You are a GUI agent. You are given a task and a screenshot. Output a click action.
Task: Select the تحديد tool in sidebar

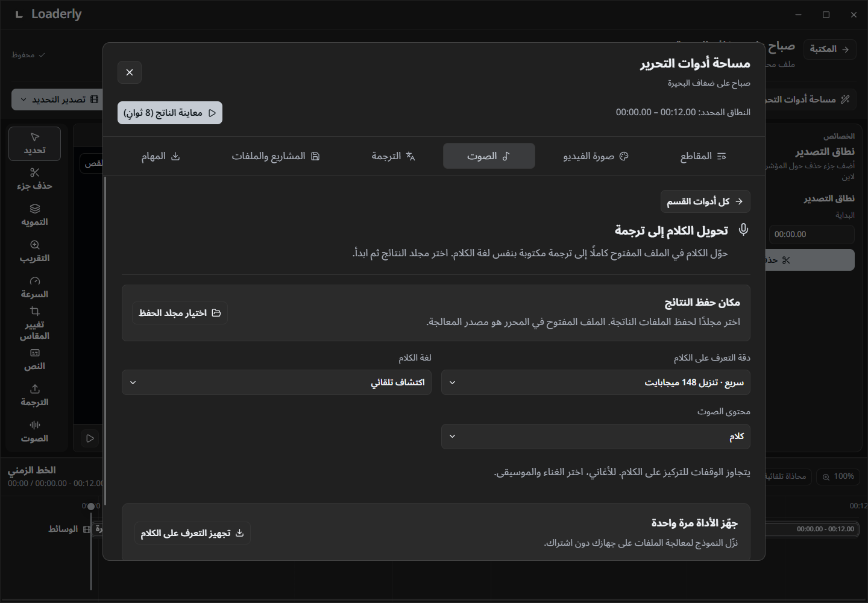click(34, 144)
